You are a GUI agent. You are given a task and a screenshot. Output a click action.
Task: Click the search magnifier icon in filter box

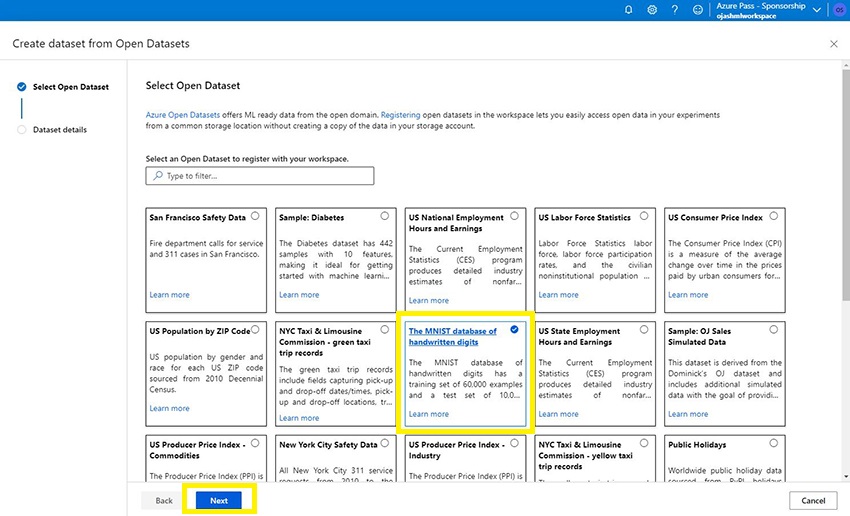click(158, 176)
